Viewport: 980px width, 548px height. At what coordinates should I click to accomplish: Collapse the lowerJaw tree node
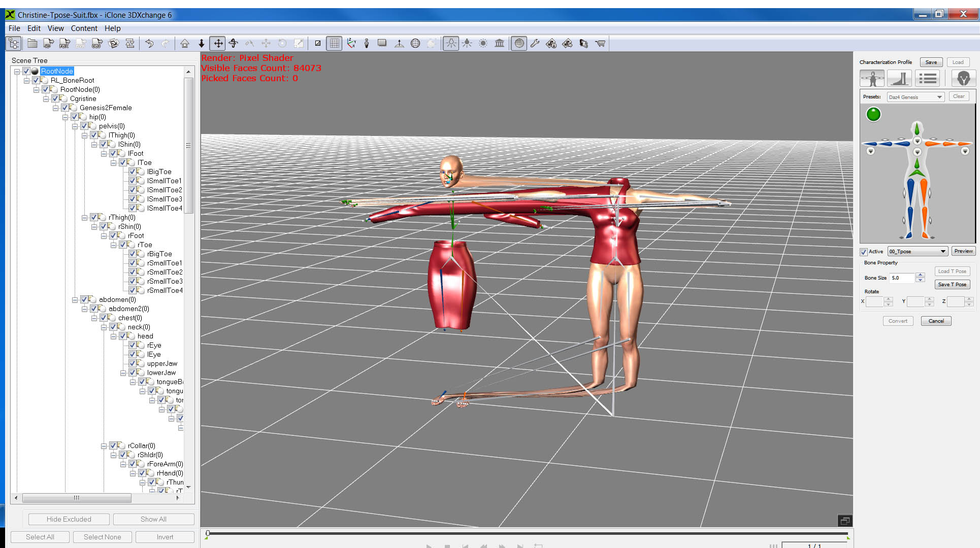tap(123, 373)
